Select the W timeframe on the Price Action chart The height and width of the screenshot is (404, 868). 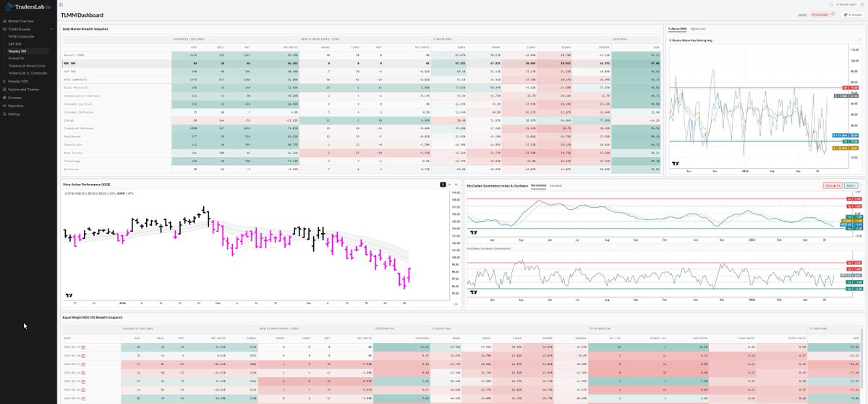coord(449,185)
